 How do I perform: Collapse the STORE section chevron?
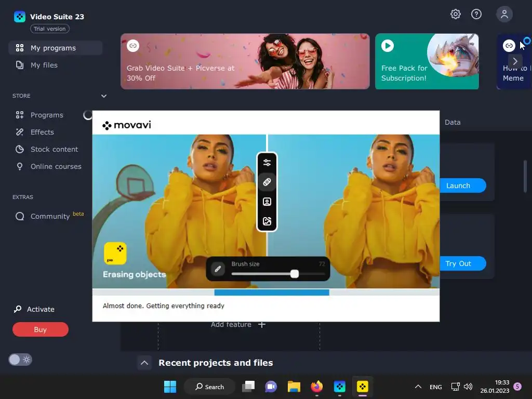(104, 96)
